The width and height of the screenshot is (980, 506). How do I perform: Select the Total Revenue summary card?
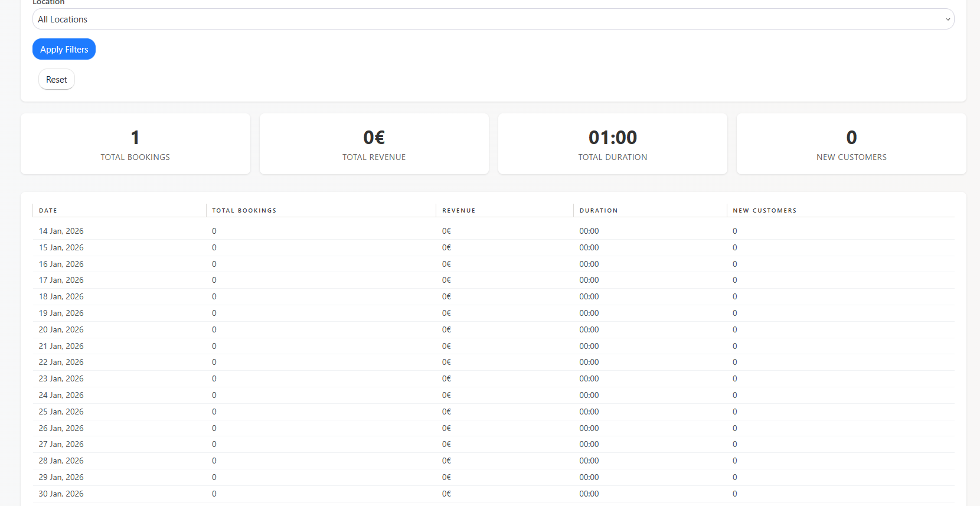pos(374,144)
